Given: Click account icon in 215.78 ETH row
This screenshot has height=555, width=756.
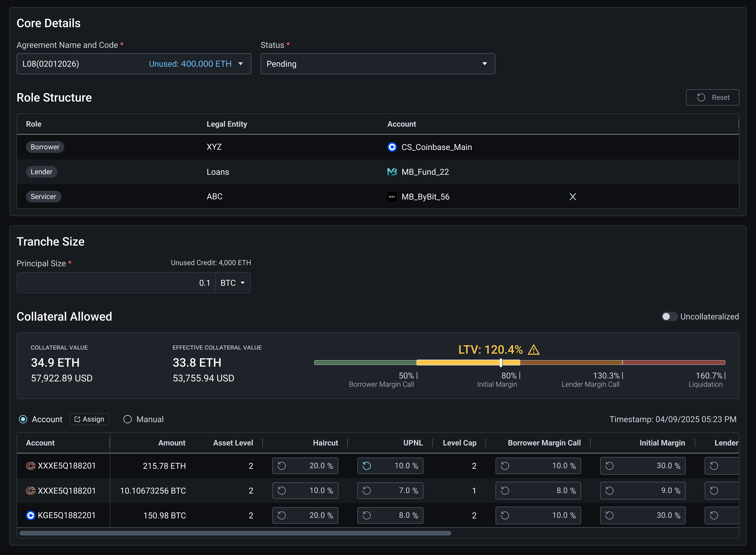Looking at the screenshot, I should 31,466.
